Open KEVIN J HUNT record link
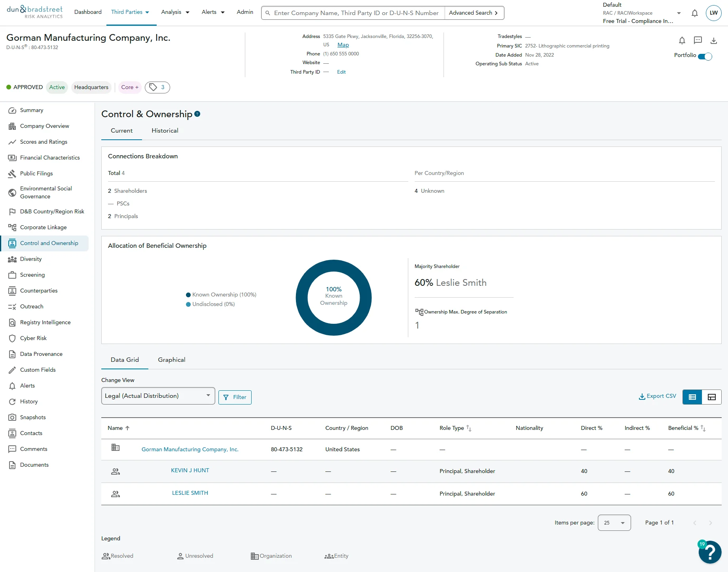 [x=190, y=470]
